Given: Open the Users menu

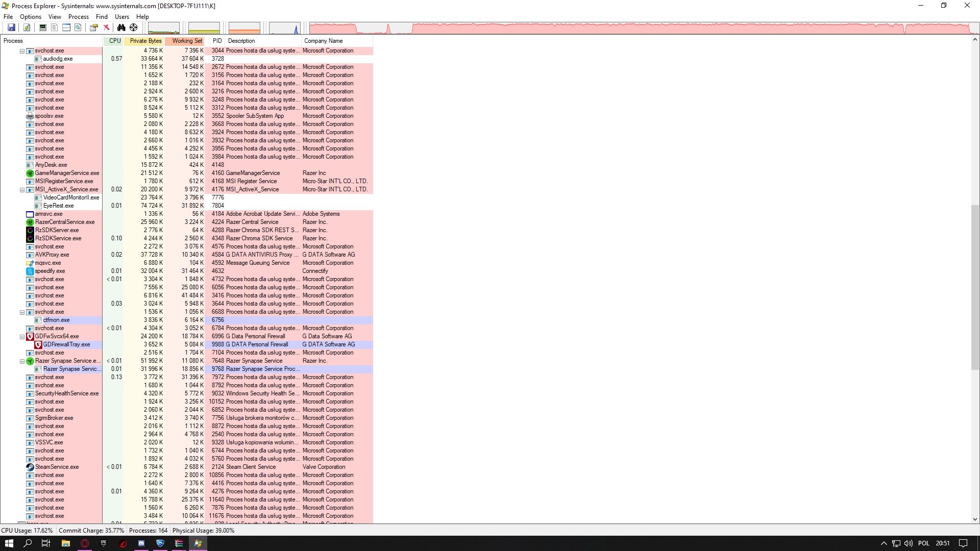Looking at the screenshot, I should tap(122, 17).
